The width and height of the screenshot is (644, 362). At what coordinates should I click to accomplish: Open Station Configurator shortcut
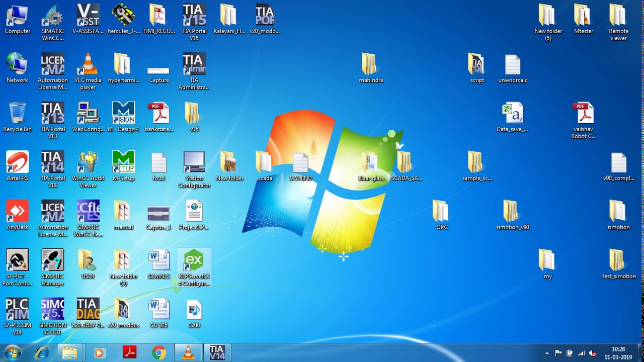click(x=194, y=169)
